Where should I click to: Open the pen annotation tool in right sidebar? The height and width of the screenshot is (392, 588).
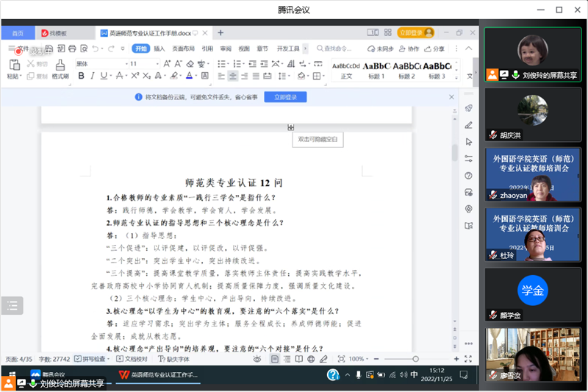[468, 125]
